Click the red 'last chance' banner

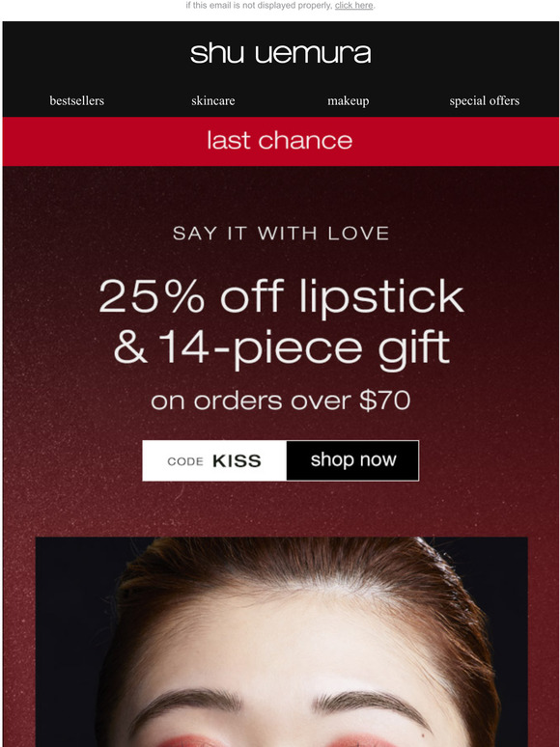[x=280, y=142]
